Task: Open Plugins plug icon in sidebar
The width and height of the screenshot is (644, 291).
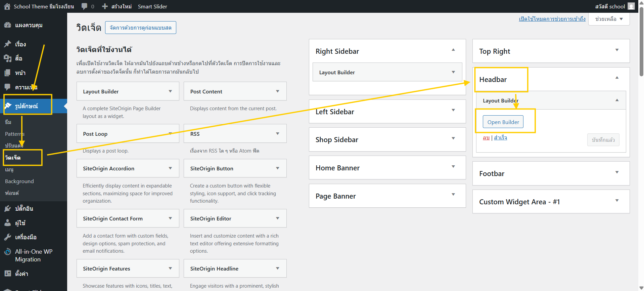Action: coord(7,209)
